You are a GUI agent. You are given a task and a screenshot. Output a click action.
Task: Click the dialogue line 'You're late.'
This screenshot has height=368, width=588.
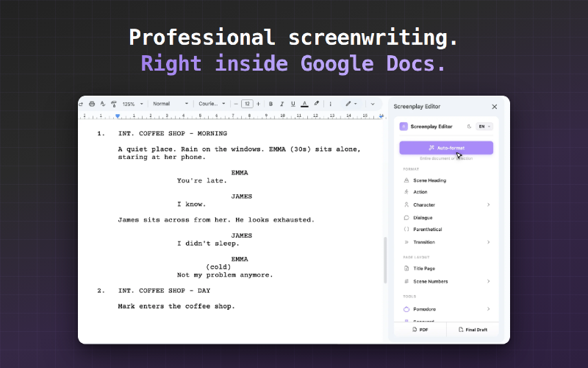click(202, 180)
